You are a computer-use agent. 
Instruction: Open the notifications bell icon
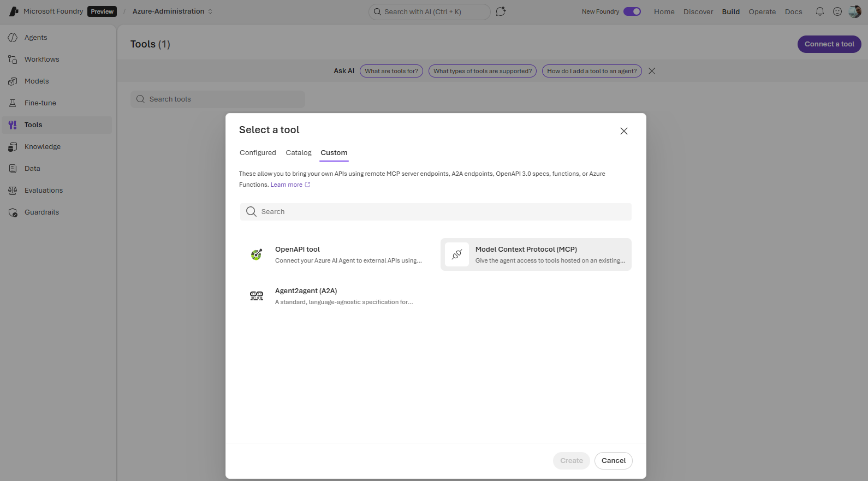819,11
